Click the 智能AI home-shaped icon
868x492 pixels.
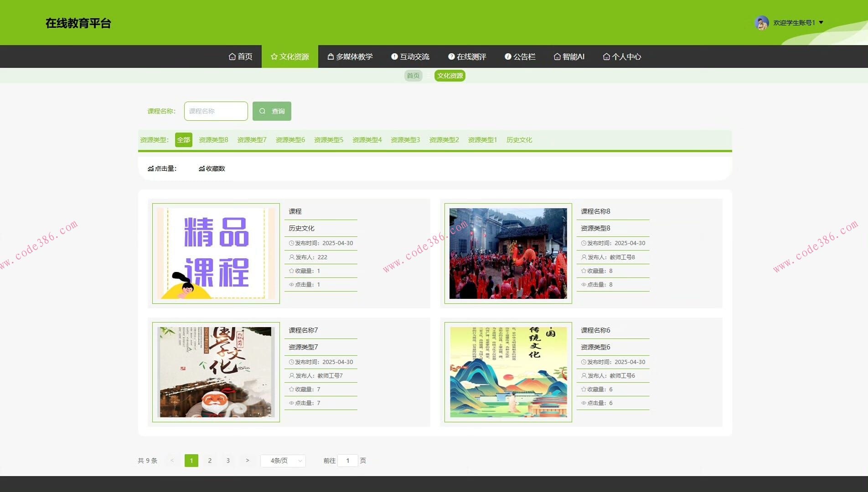[557, 56]
